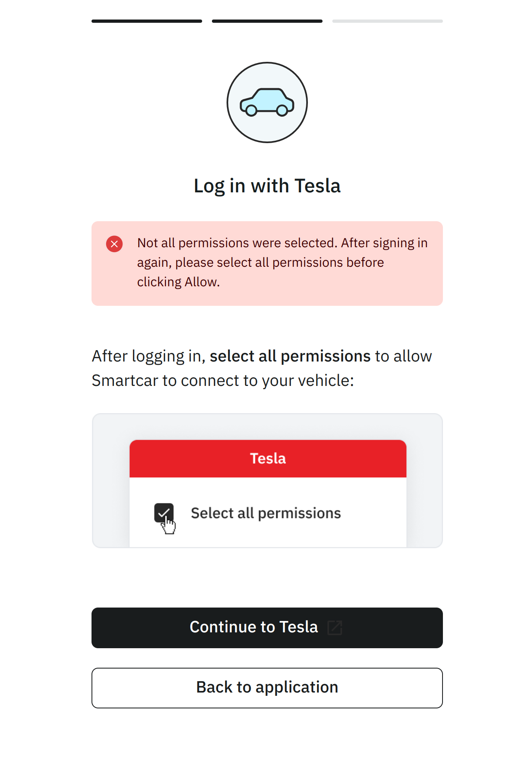
Task: Click the pink permissions error alert box
Action: [267, 264]
